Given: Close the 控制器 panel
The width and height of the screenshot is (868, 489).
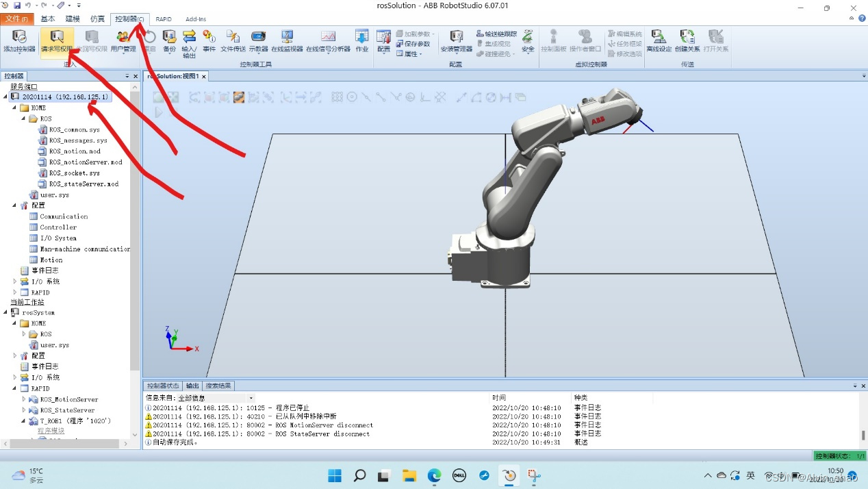Looking at the screenshot, I should coord(136,76).
